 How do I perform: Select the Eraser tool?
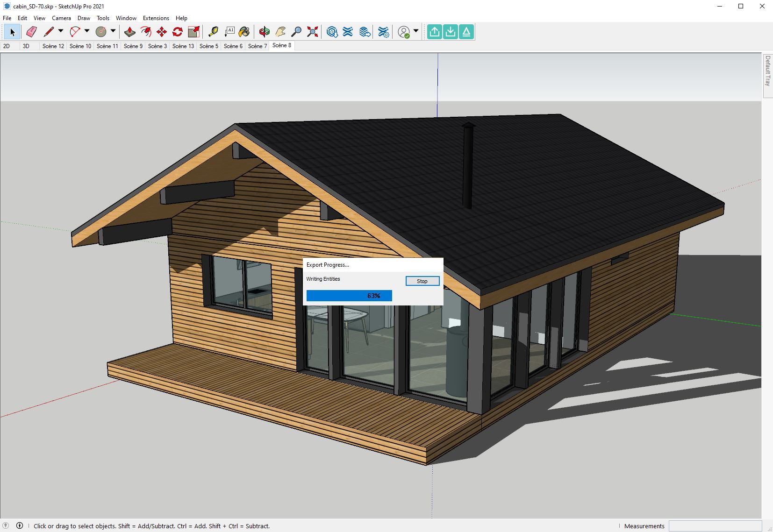coord(31,31)
